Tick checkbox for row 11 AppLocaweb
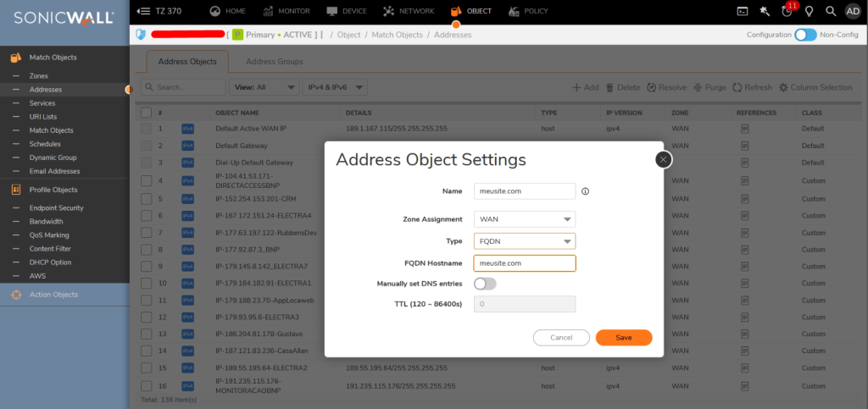 pos(146,300)
